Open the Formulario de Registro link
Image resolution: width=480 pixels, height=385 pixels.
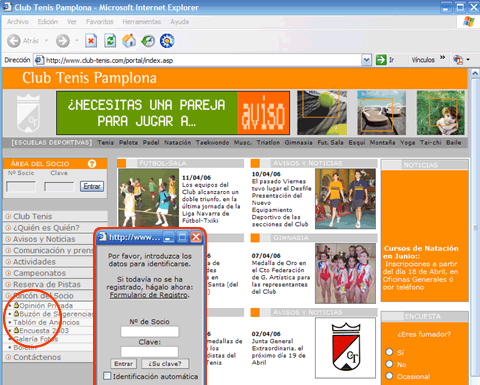tap(149, 295)
